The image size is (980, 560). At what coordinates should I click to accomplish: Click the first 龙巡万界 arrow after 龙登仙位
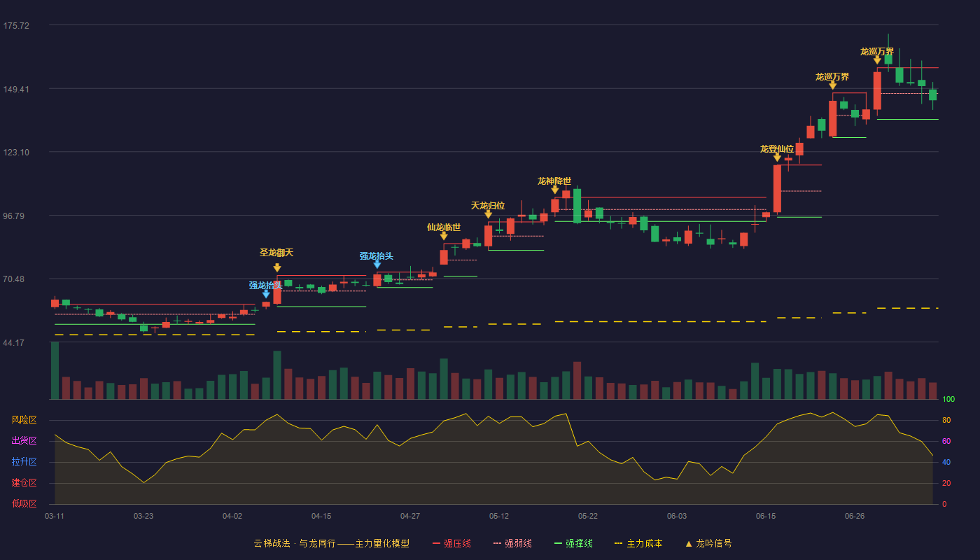833,85
